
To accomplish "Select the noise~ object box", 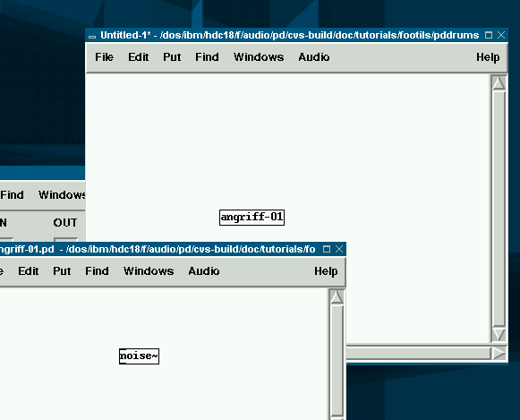I will point(139,356).
